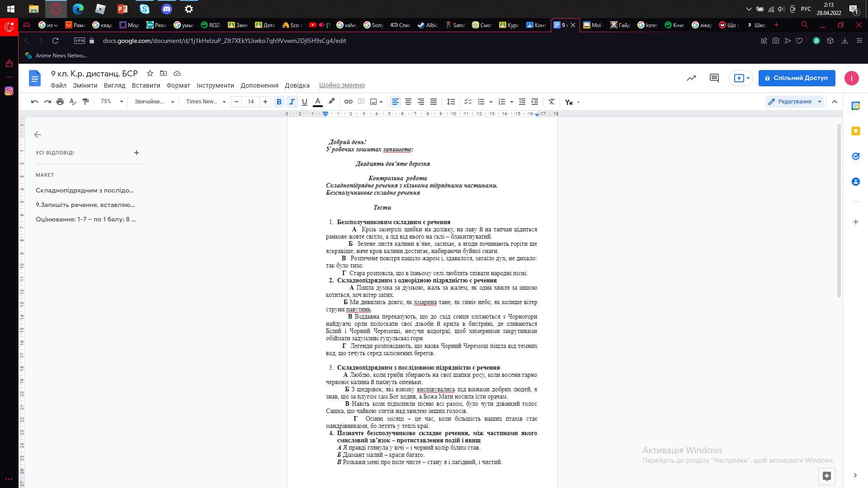Toggle bold formatting
The width and height of the screenshot is (868, 488).
(x=279, y=102)
